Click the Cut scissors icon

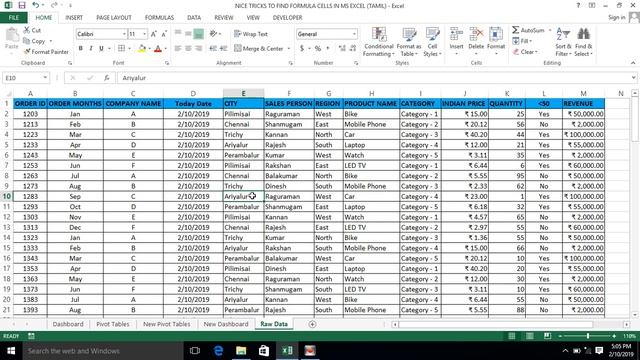click(x=27, y=30)
